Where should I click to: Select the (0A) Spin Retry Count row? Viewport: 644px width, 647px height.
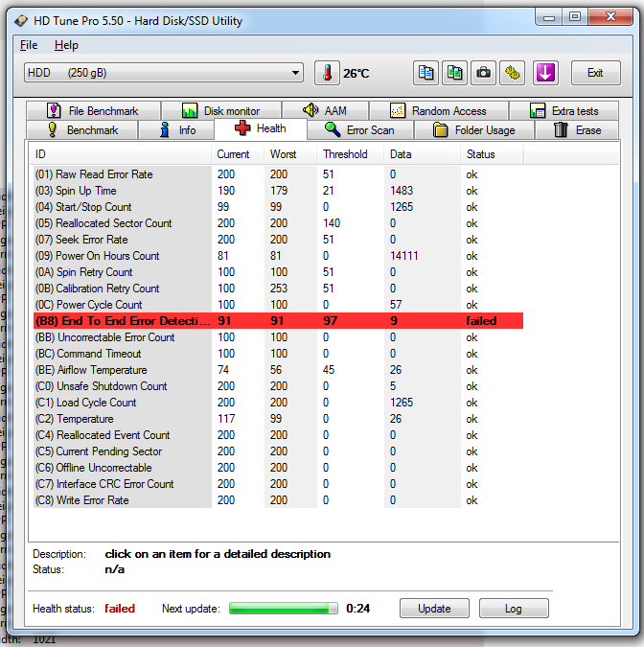tap(279, 272)
